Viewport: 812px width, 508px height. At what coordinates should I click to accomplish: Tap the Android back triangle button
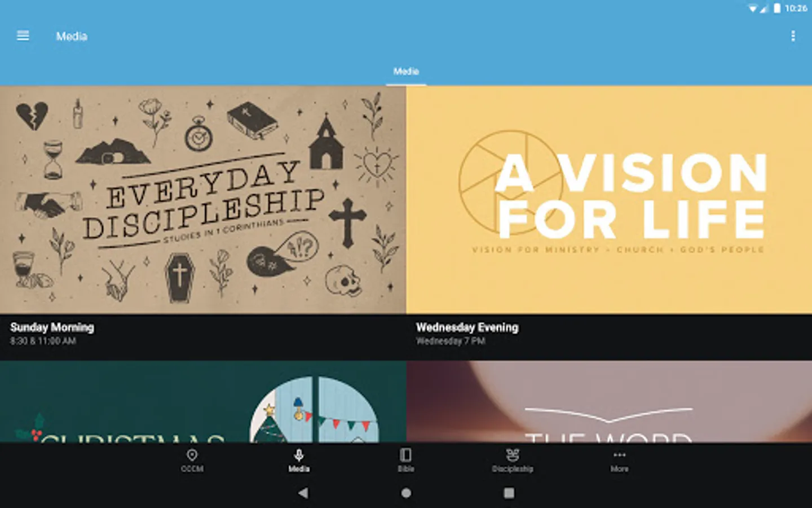303,493
